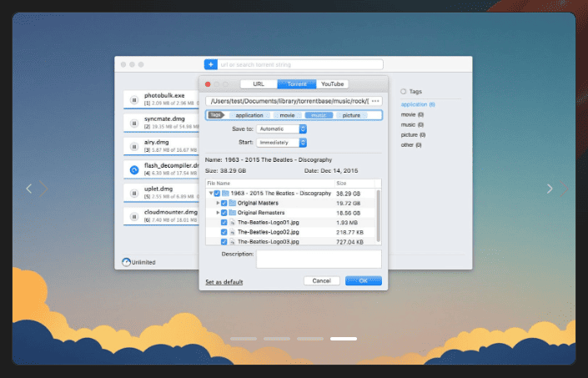Jump to the third slide indicator
This screenshot has width=588, height=378.
pyautogui.click(x=310, y=339)
